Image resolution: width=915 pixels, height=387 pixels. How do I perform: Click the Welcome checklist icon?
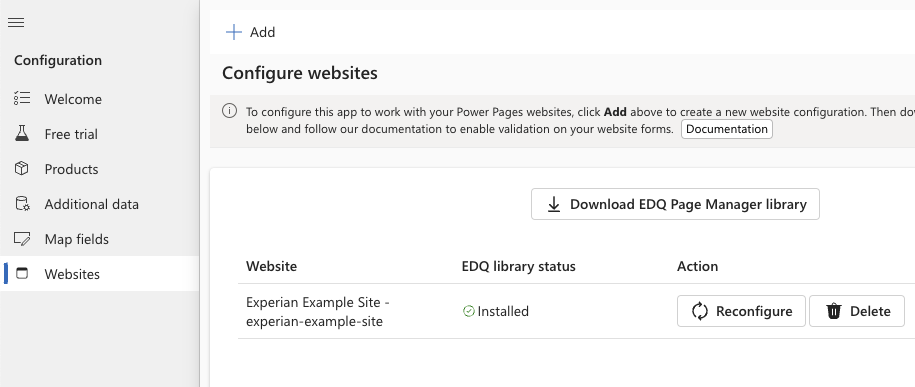[22, 99]
